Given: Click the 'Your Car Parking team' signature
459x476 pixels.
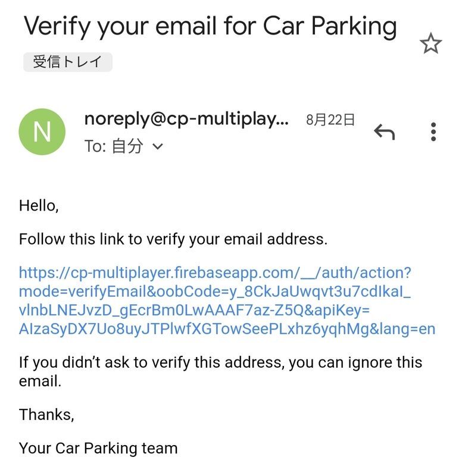Looking at the screenshot, I should [98, 447].
